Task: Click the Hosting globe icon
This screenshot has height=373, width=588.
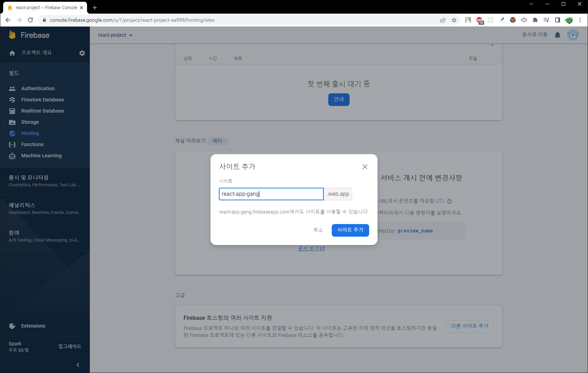Action: [x=12, y=134]
